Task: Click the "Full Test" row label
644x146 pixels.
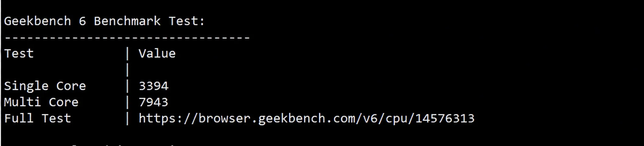Action: click(38, 118)
